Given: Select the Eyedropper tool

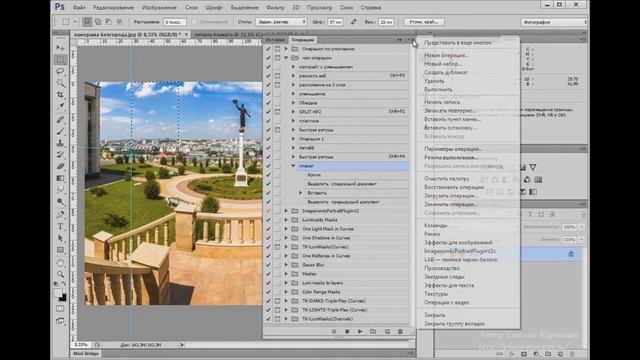Looking at the screenshot, I should tap(60, 107).
